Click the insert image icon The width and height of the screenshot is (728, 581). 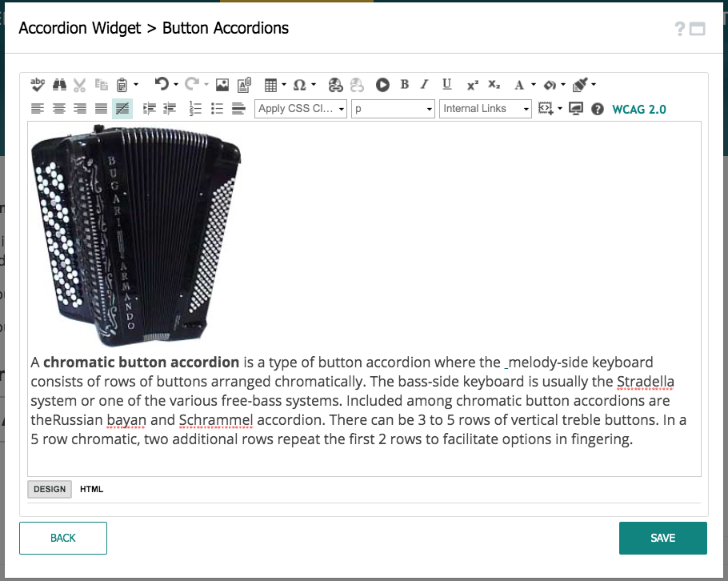(222, 84)
